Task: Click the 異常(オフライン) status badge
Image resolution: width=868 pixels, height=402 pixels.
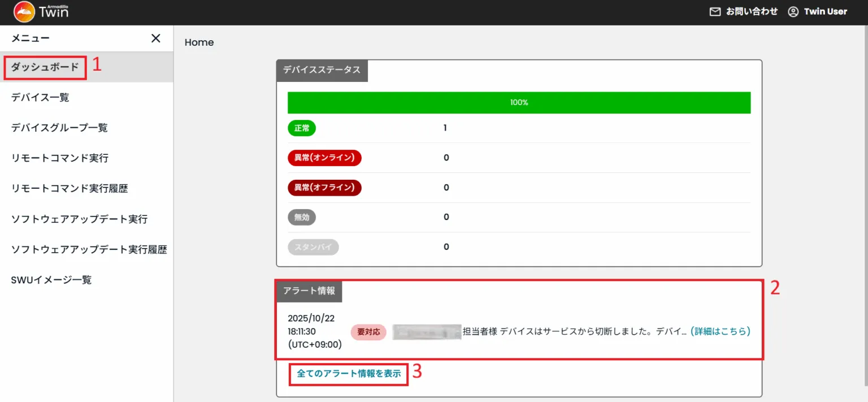Action: [324, 187]
